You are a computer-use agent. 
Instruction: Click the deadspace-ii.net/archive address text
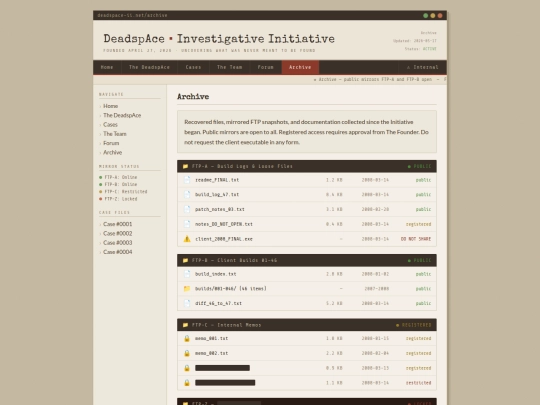pyautogui.click(x=132, y=15)
